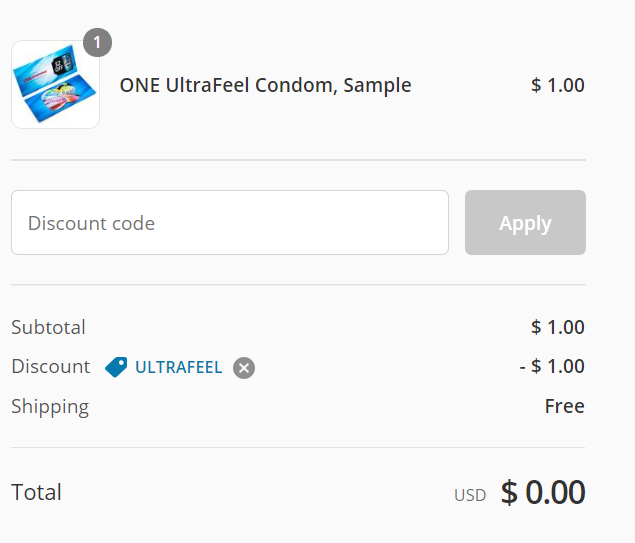This screenshot has width=635, height=543.
Task: Click the Discount label
Action: click(51, 367)
